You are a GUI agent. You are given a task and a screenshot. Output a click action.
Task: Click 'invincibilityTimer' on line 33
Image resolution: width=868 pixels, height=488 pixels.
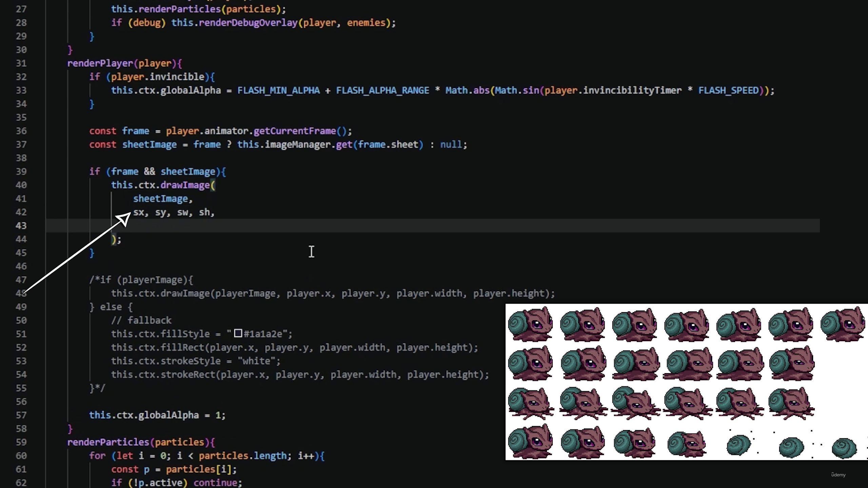tap(632, 90)
